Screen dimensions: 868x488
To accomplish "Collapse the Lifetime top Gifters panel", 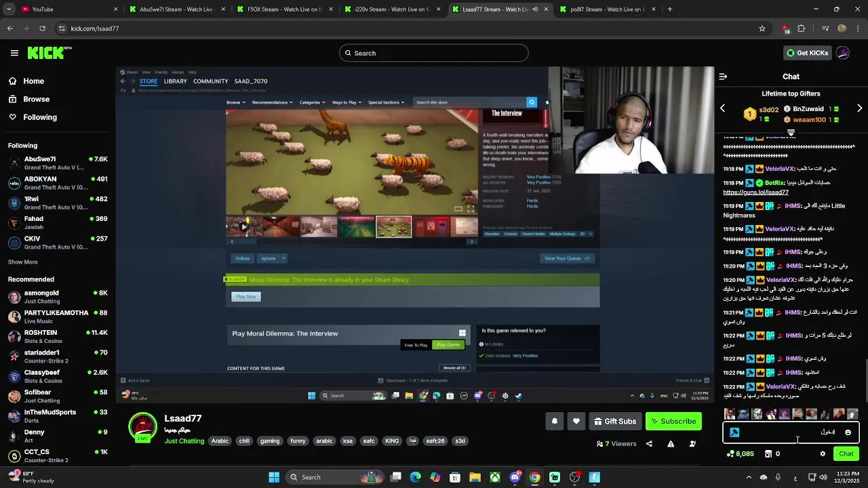I will tap(791, 131).
